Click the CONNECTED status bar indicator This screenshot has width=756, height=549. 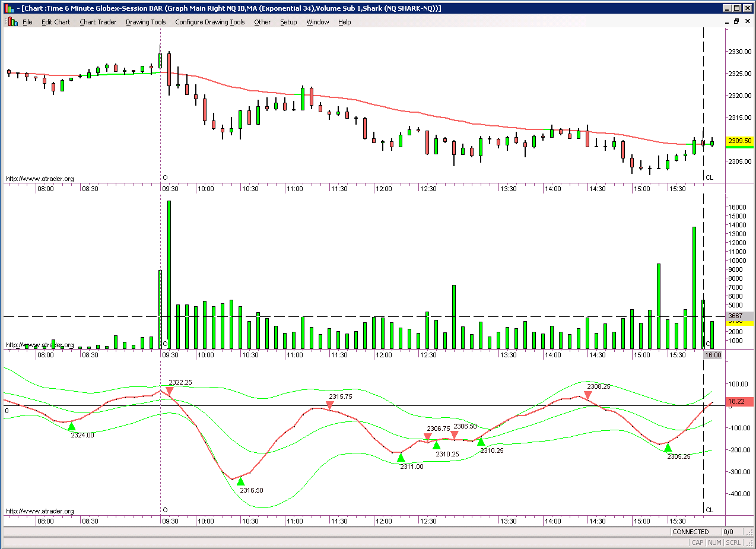click(691, 532)
